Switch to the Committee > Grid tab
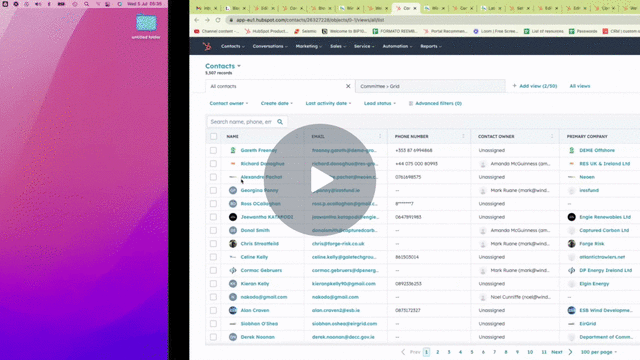The image size is (640, 360). 430,86
